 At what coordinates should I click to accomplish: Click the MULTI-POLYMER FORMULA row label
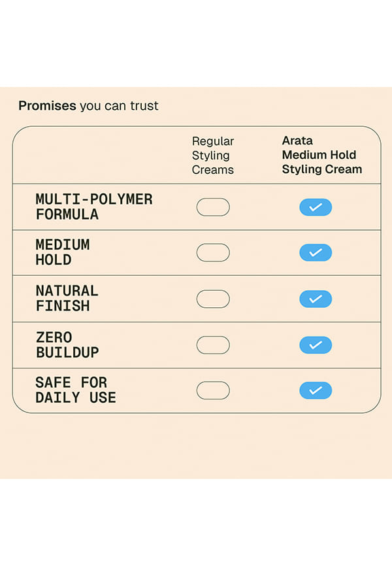(94, 207)
